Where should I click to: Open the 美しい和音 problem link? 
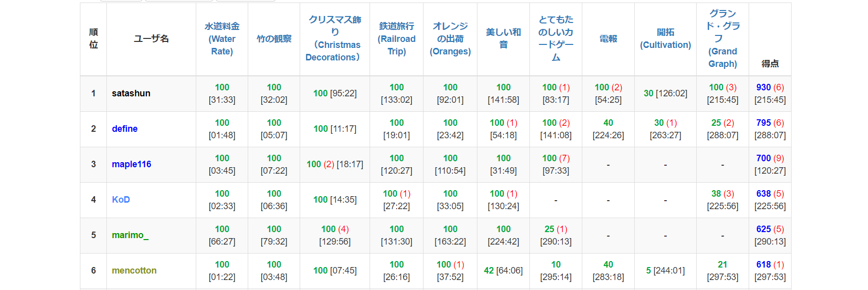[503, 39]
